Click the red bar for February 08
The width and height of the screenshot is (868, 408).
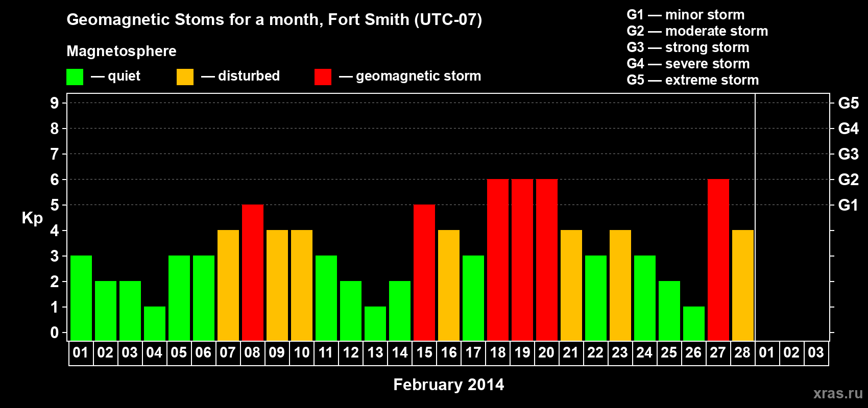(x=253, y=272)
